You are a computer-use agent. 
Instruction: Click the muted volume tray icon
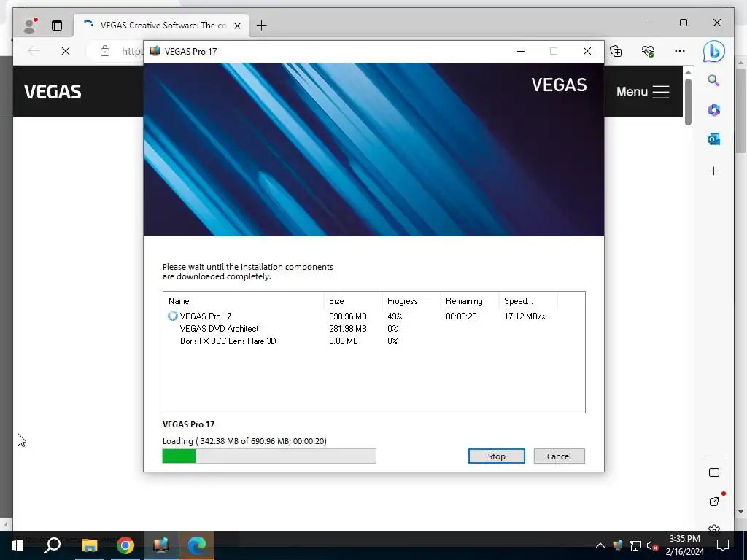click(x=652, y=545)
